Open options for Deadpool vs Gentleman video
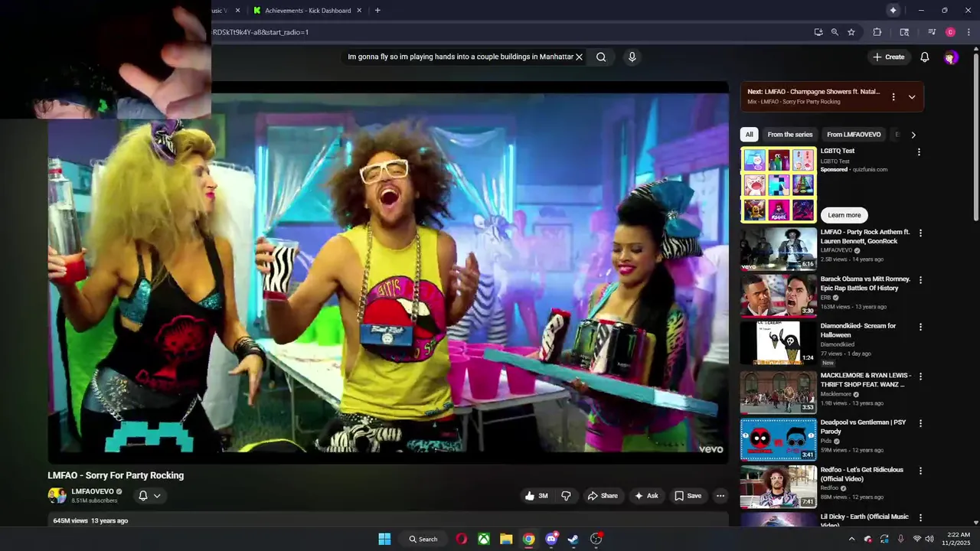The width and height of the screenshot is (980, 551). 920,423
